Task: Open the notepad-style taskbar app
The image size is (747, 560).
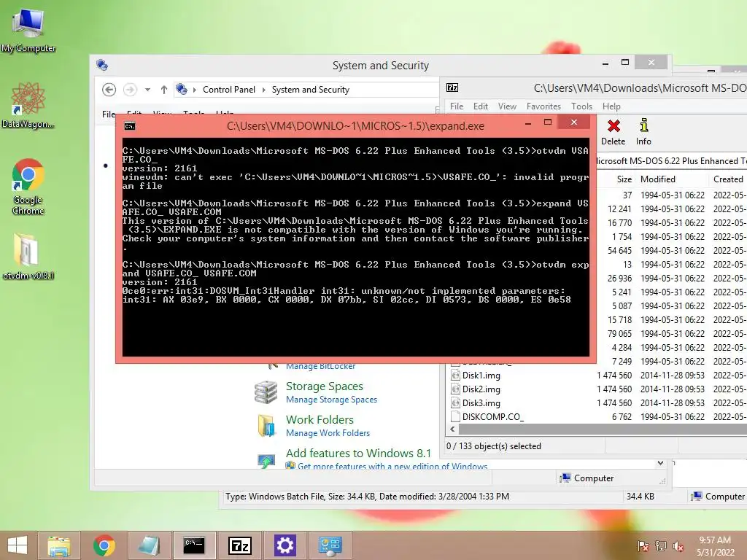Action: (x=149, y=545)
